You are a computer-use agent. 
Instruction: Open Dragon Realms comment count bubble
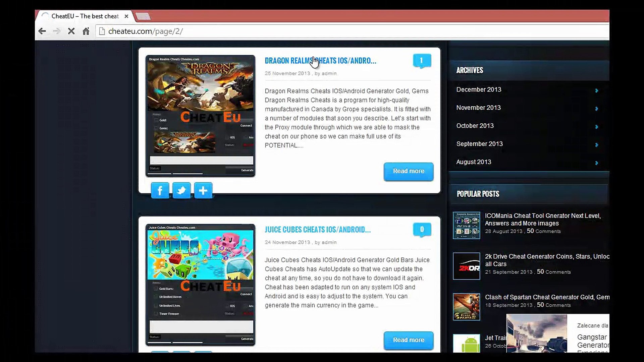tap(422, 61)
